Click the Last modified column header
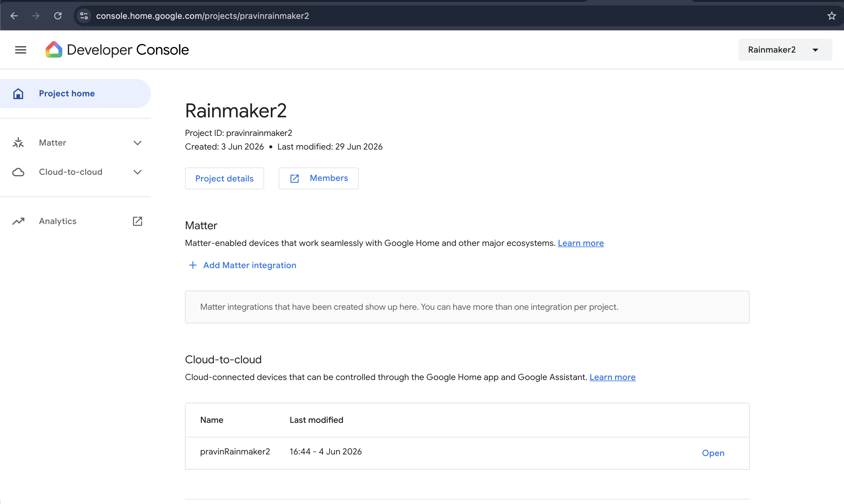 pyautogui.click(x=316, y=420)
